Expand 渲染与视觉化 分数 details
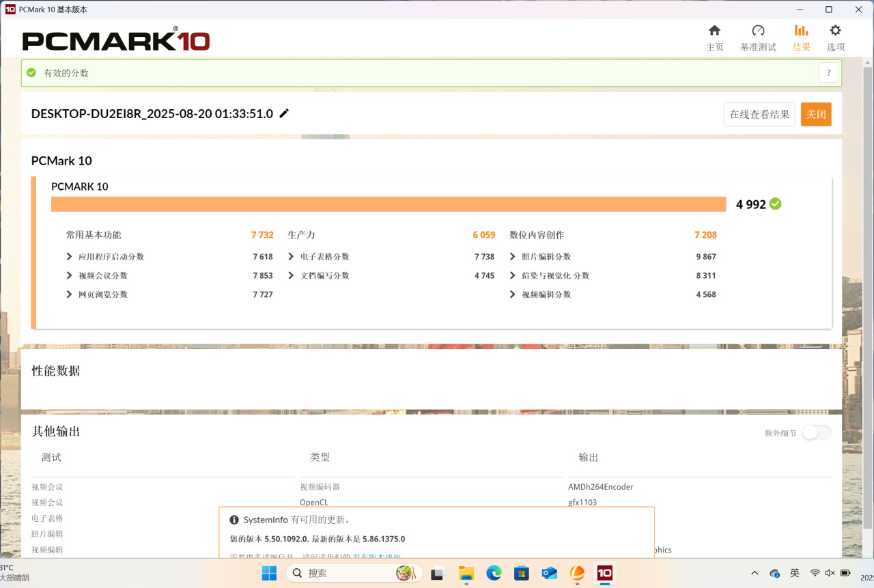Image resolution: width=874 pixels, height=588 pixels. coord(513,276)
